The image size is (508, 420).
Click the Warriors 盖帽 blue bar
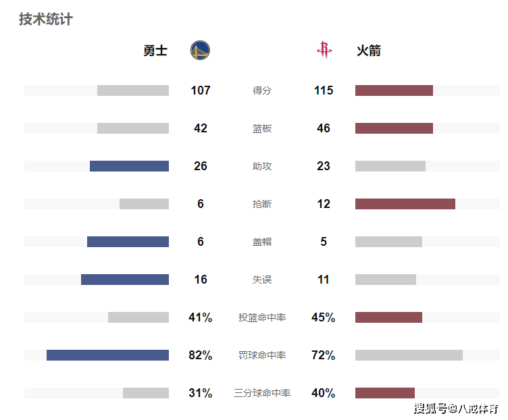pos(128,242)
